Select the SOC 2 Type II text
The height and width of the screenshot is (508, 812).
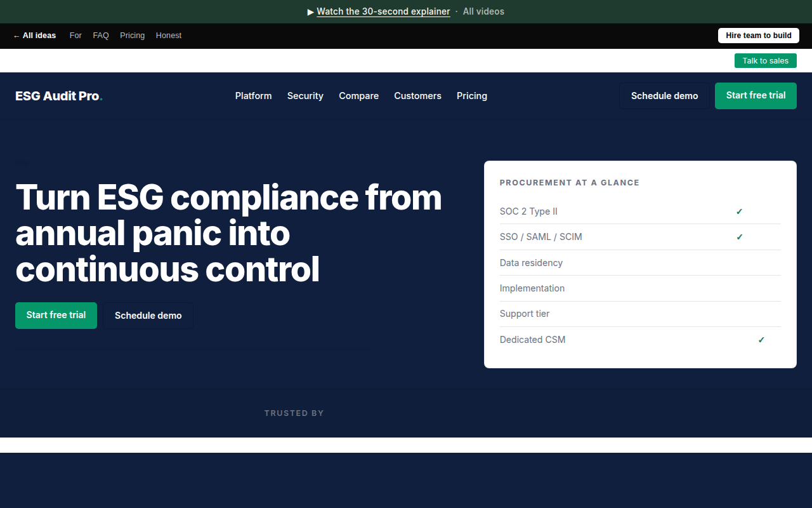click(528, 211)
